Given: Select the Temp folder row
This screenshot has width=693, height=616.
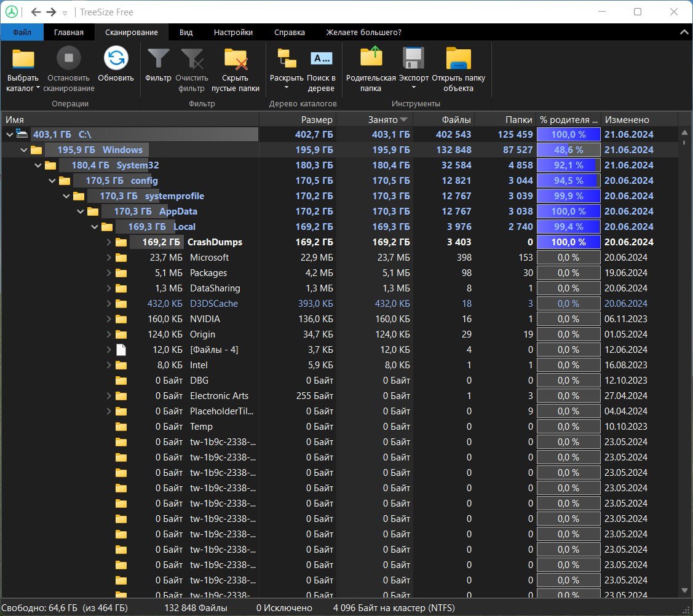Looking at the screenshot, I should coord(339,427).
